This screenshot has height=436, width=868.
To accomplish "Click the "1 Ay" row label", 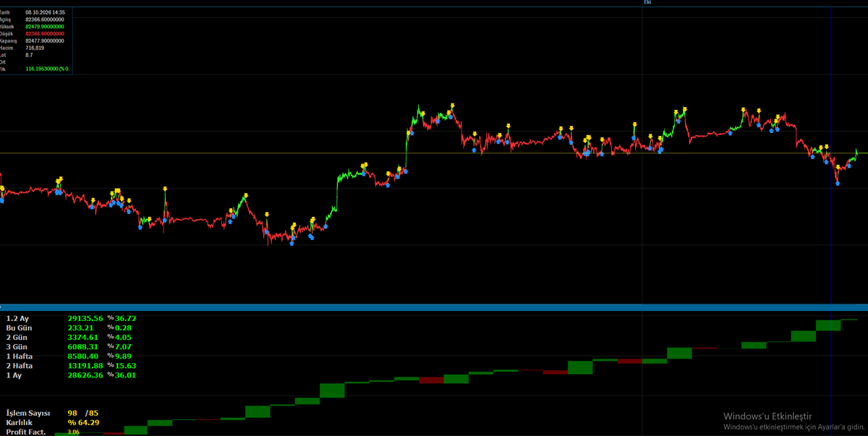I will [x=14, y=375].
